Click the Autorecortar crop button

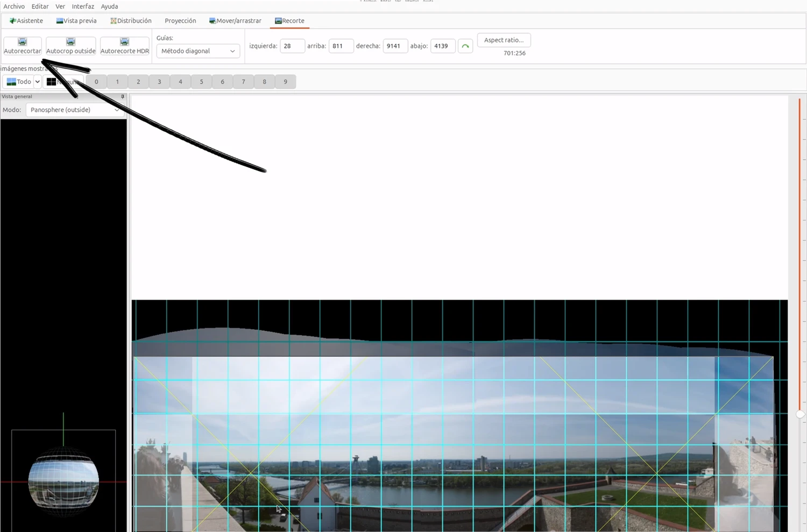tap(22, 46)
